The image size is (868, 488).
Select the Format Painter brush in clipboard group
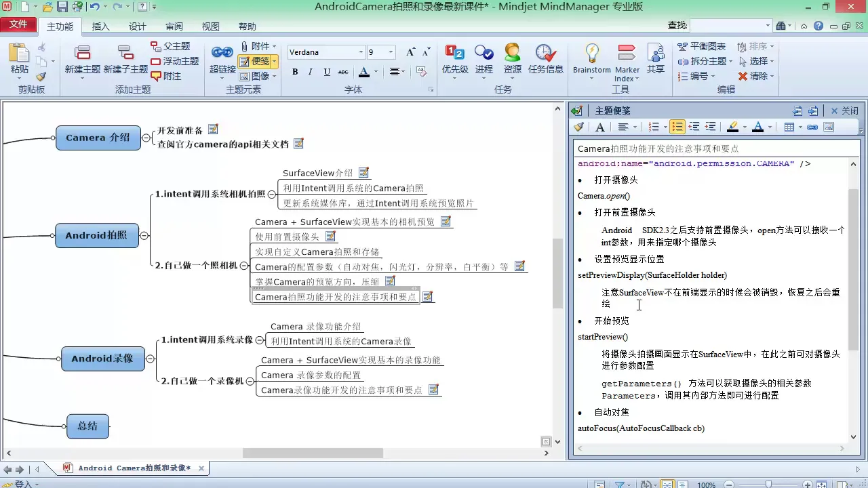point(41,77)
